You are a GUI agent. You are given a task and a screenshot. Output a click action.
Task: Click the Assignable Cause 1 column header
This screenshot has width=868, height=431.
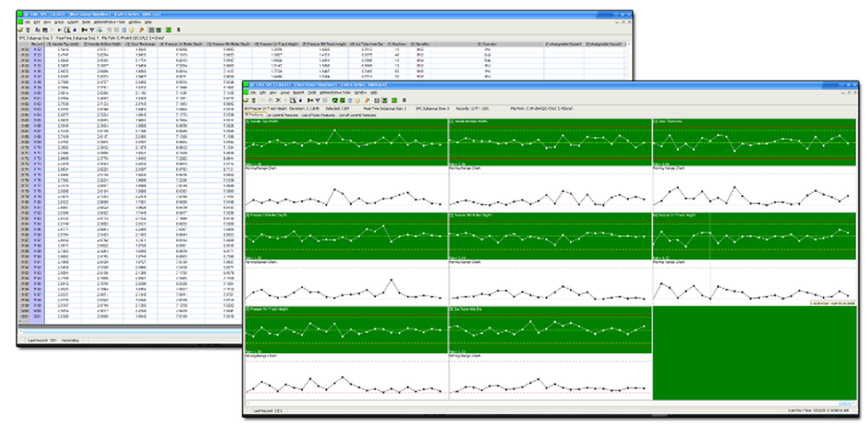pyautogui.click(x=564, y=43)
